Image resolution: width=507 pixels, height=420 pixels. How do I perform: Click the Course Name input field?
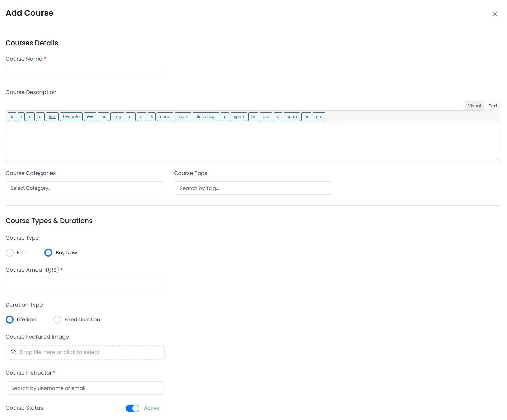click(x=84, y=74)
